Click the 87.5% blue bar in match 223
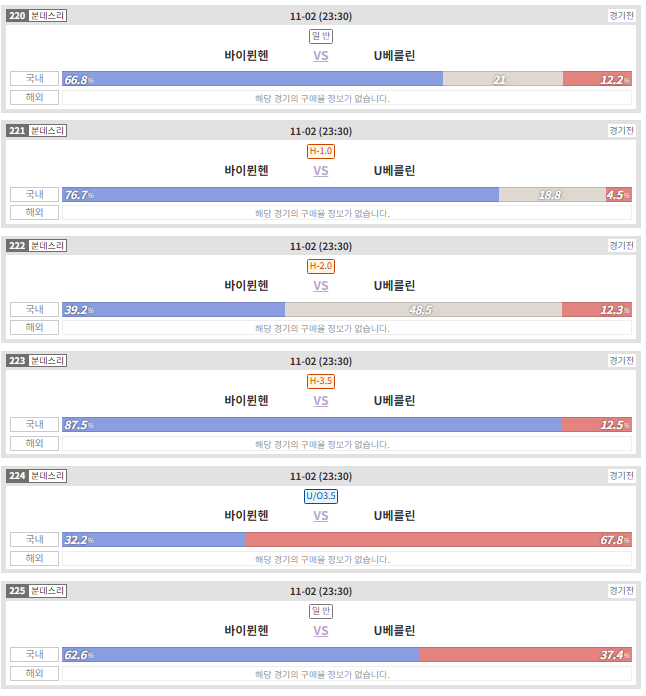The image size is (646, 696). pos(311,425)
